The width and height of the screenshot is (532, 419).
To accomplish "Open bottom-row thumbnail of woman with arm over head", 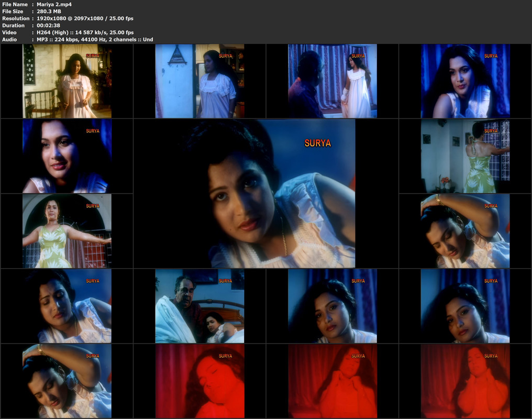I will 67,381.
